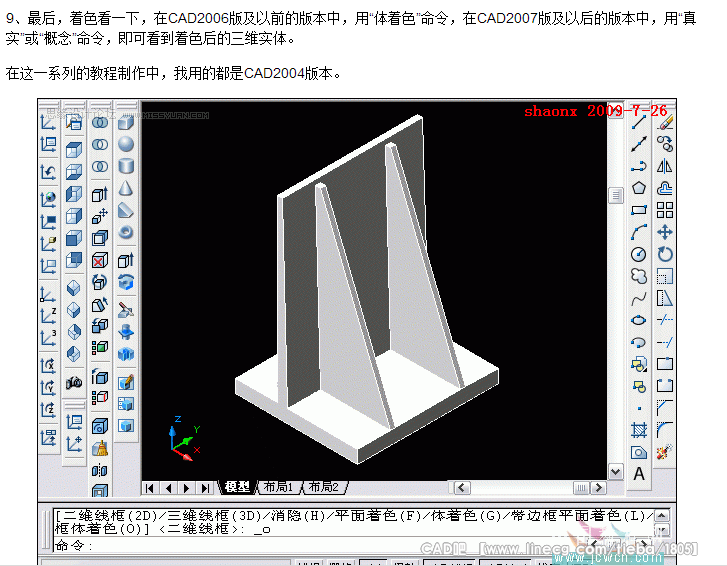Open the Camera view tool

coord(74,382)
